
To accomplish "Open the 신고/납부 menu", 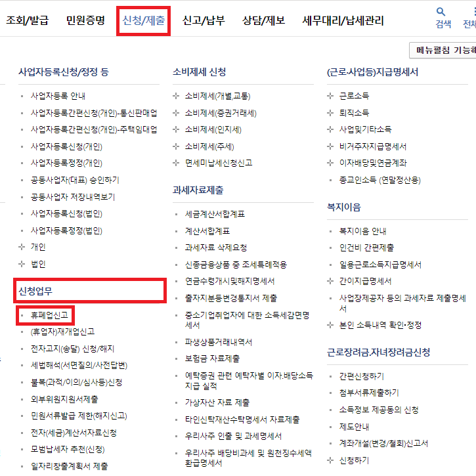I will click(204, 20).
